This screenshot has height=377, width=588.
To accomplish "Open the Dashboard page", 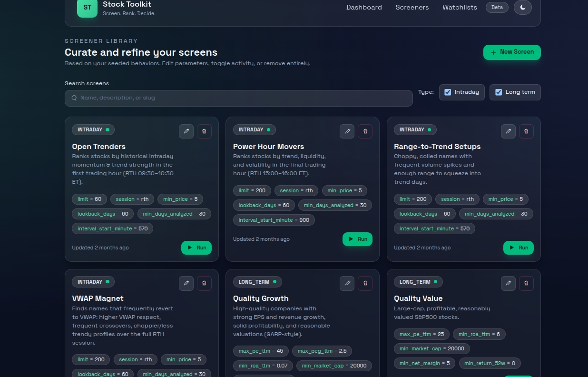I will (364, 7).
